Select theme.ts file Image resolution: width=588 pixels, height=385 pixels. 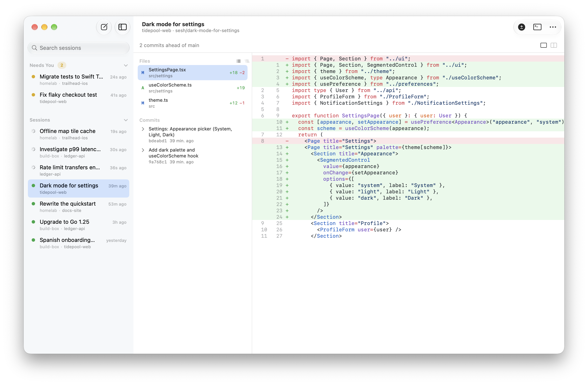pyautogui.click(x=192, y=103)
